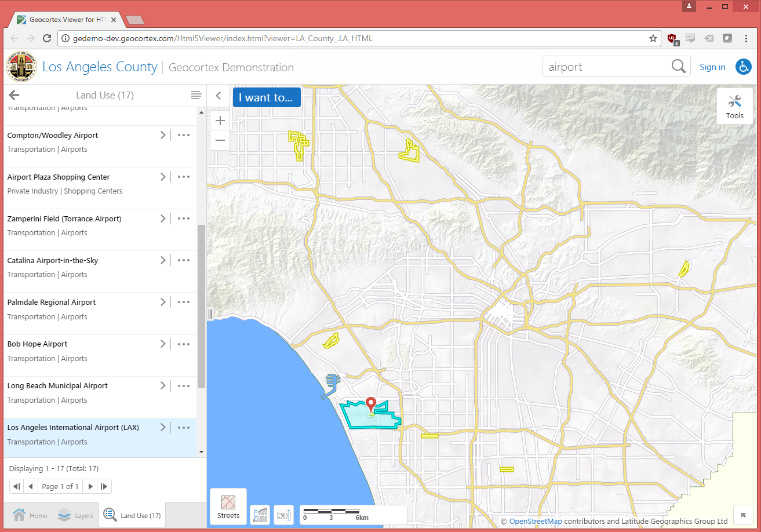
Task: Click the red map pin marker on LAX
Action: [371, 405]
